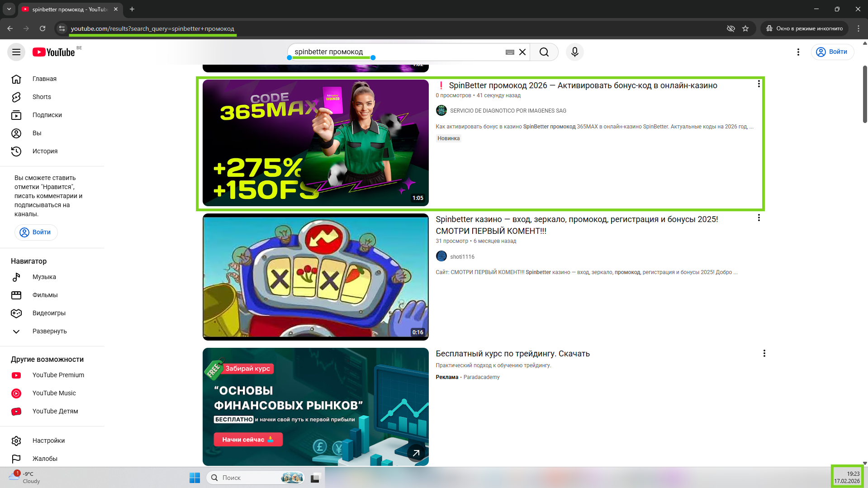The height and width of the screenshot is (488, 868).
Task: Open the shoti1116 channel name
Action: 462,257
